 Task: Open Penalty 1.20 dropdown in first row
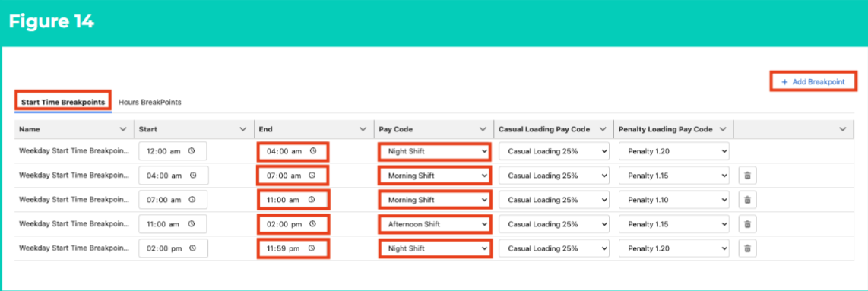pyautogui.click(x=673, y=151)
